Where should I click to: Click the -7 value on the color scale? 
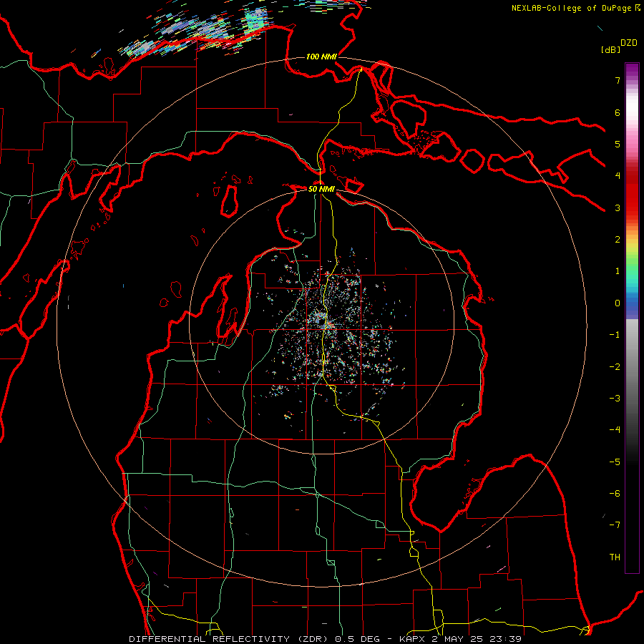[x=615, y=525]
